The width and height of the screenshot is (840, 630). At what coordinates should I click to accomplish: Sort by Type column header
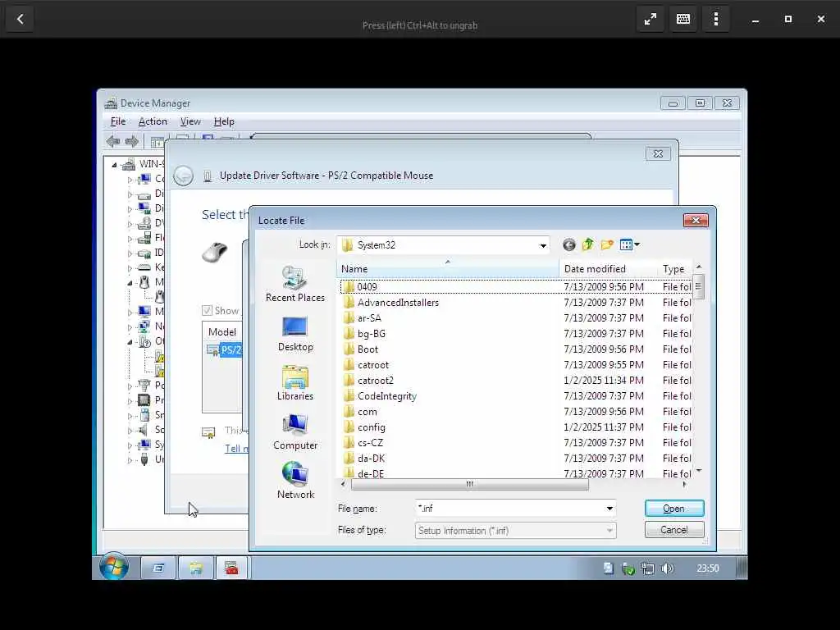point(675,268)
